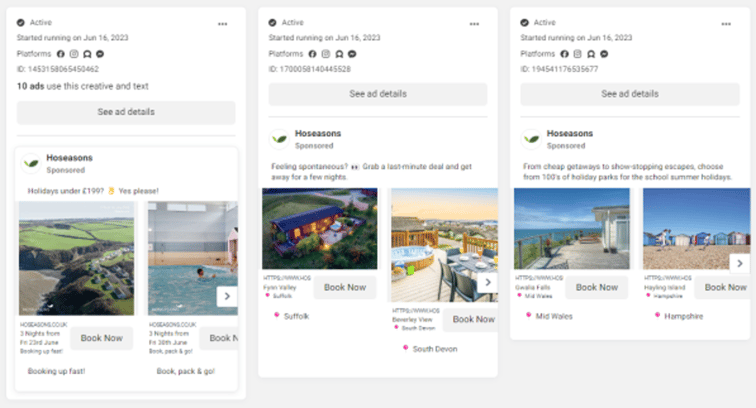Click Book Now under Gwalia Falls

(597, 287)
